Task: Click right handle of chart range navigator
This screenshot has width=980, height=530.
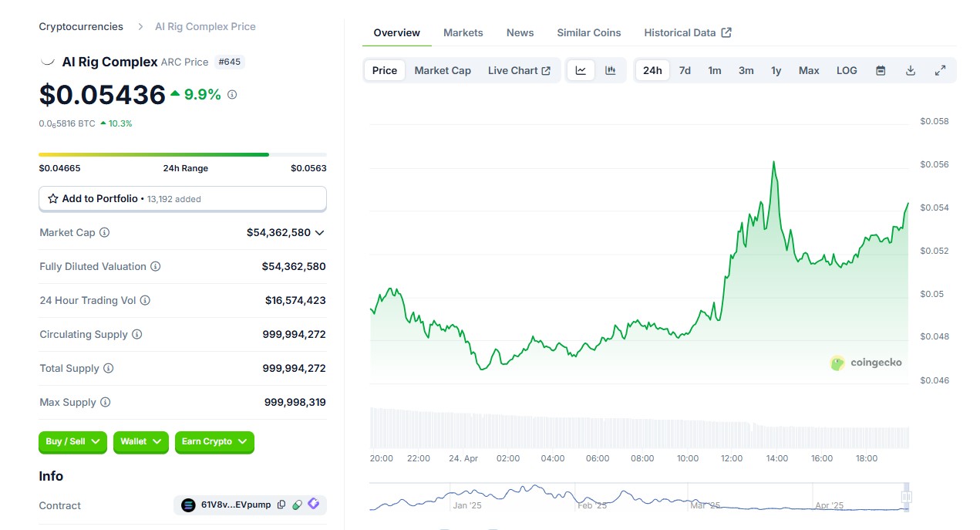Action: point(907,497)
